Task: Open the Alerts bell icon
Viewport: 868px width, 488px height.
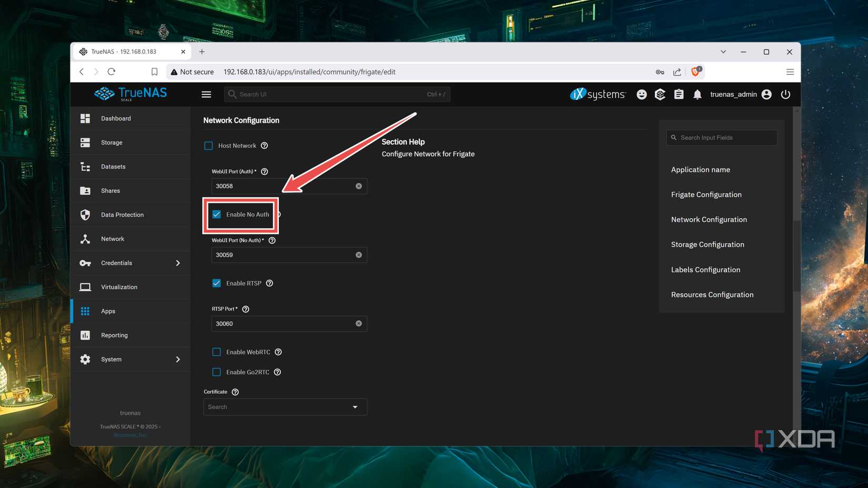Action: pos(697,95)
